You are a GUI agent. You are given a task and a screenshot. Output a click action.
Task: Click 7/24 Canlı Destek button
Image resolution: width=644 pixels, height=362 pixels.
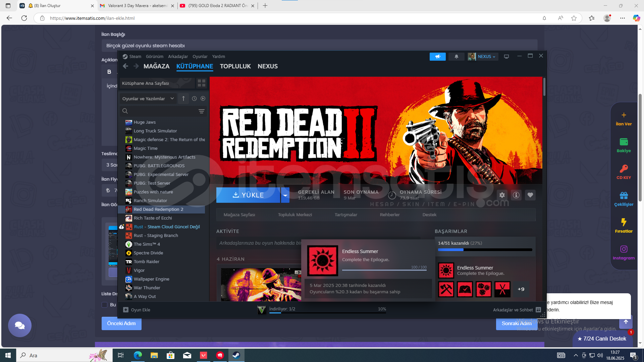602,339
